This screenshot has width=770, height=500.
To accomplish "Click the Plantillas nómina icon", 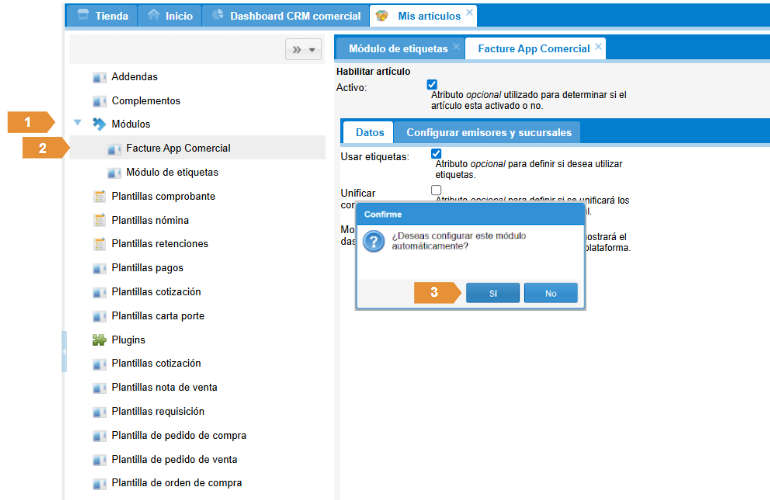I will pos(99,221).
